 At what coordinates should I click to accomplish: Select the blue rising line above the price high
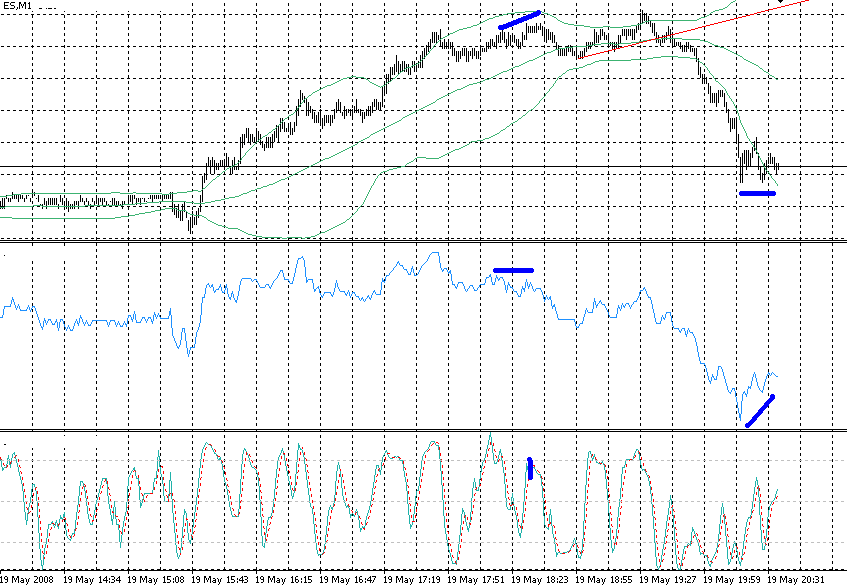point(519,20)
